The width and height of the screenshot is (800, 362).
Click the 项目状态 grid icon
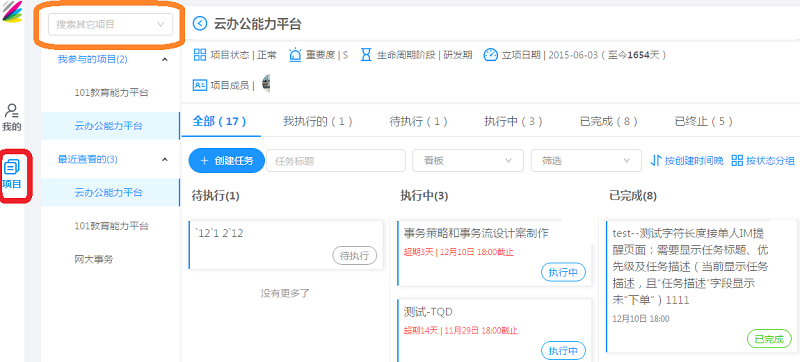click(199, 55)
